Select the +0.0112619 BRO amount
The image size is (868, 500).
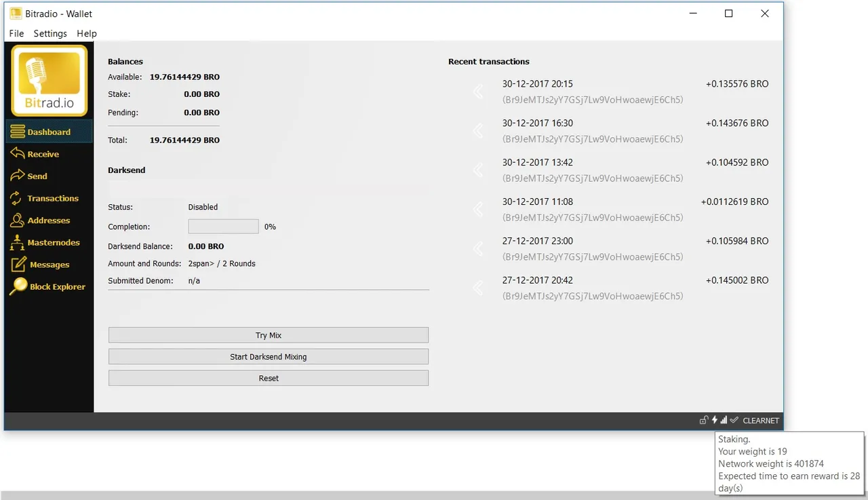734,202
